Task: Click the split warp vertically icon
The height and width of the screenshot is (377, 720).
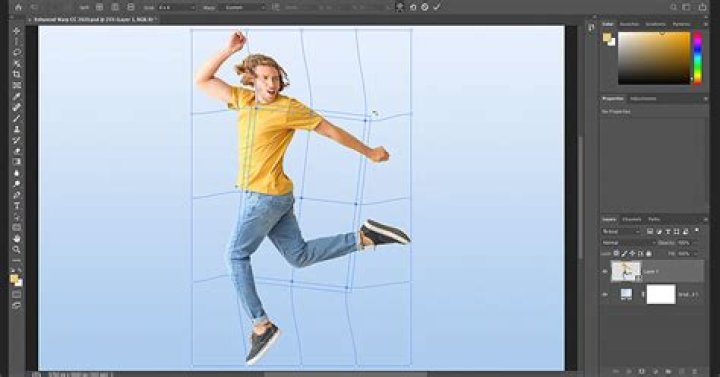Action: (x=115, y=7)
